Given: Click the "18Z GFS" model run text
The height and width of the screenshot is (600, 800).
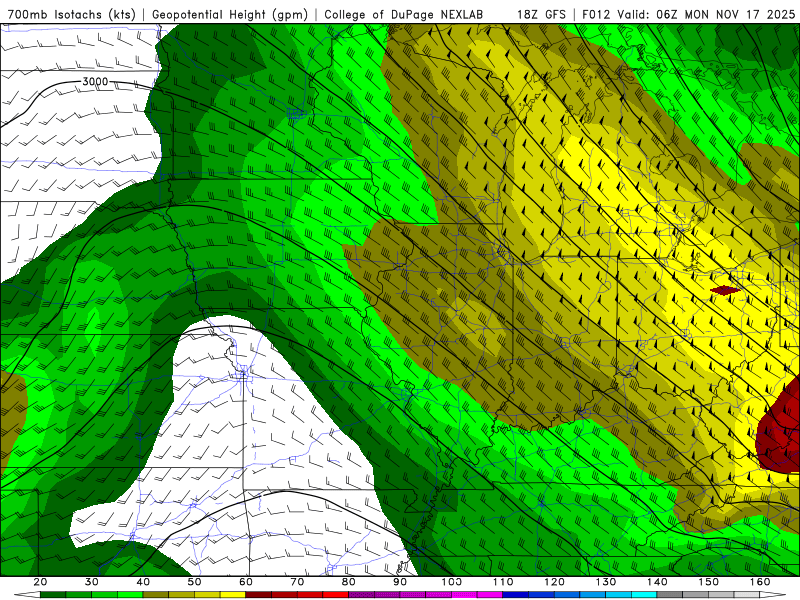Looking at the screenshot, I should (x=541, y=15).
